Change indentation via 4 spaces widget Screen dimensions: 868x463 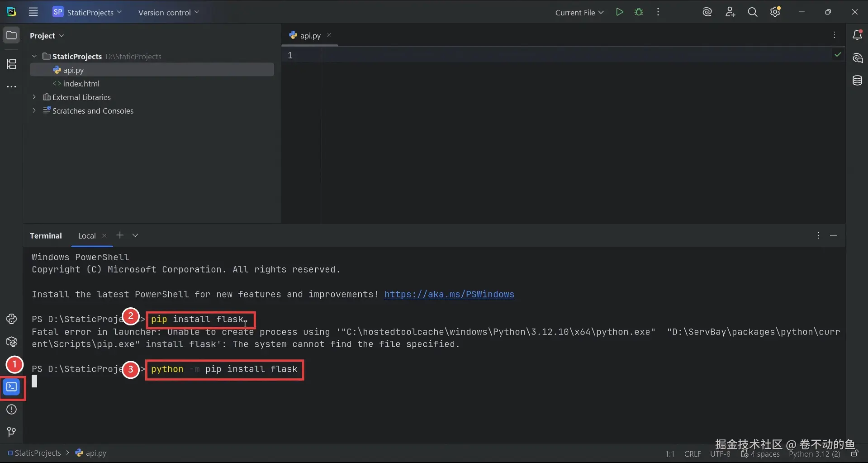click(760, 454)
